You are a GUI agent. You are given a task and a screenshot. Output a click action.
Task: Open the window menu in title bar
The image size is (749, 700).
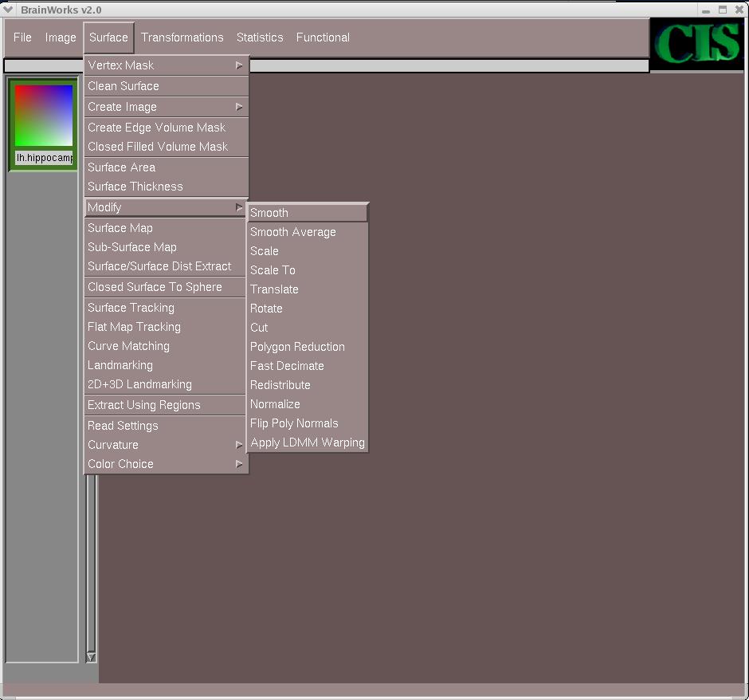(8, 9)
